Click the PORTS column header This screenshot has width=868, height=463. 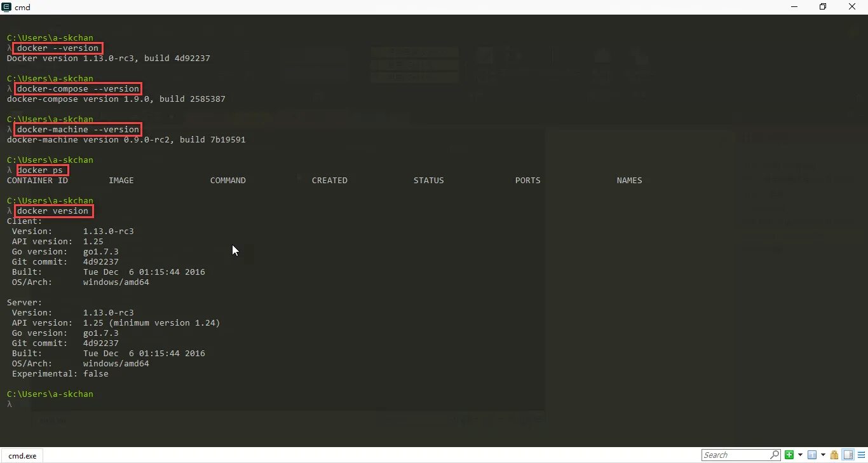pyautogui.click(x=528, y=181)
